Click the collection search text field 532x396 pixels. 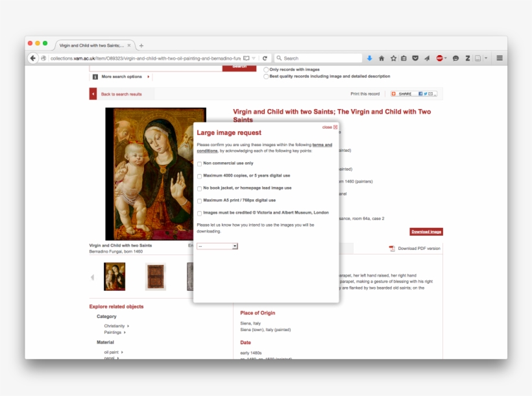click(156, 68)
